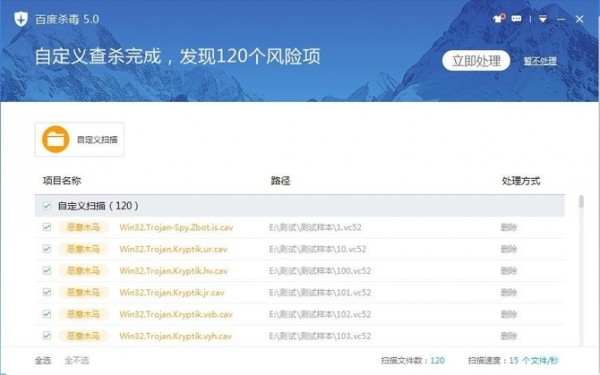Click the path ending in \101.vc52

click(x=320, y=292)
